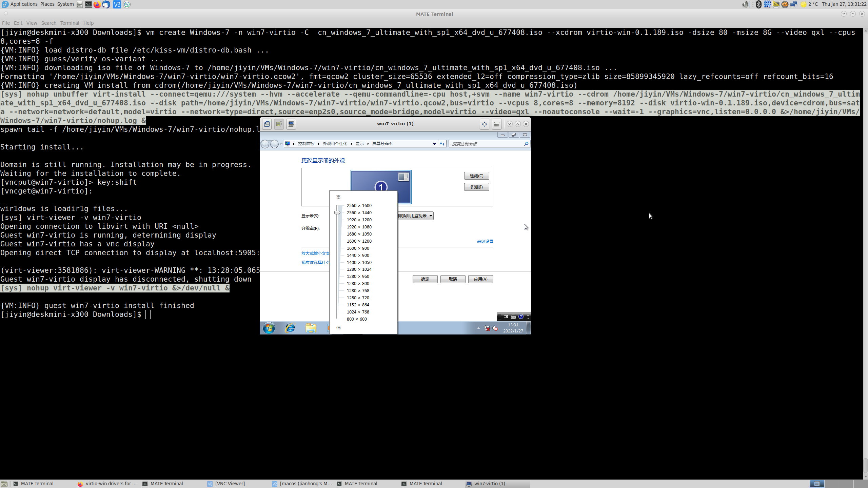Launch Firefox from top panel
Image resolution: width=868 pixels, height=488 pixels.
97,4
